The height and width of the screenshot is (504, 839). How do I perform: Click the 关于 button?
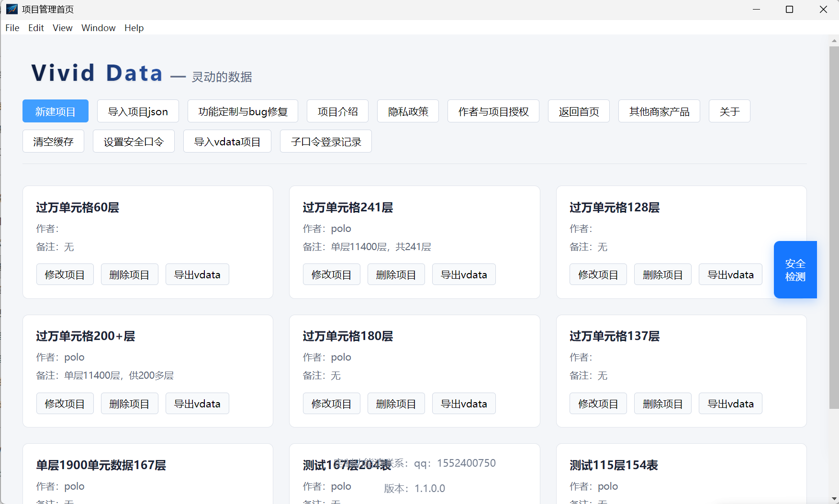pyautogui.click(x=729, y=111)
